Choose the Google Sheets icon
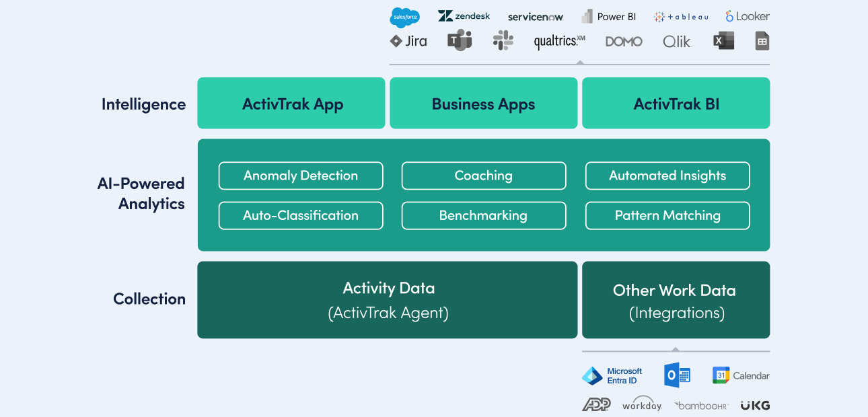868x417 pixels. (762, 41)
